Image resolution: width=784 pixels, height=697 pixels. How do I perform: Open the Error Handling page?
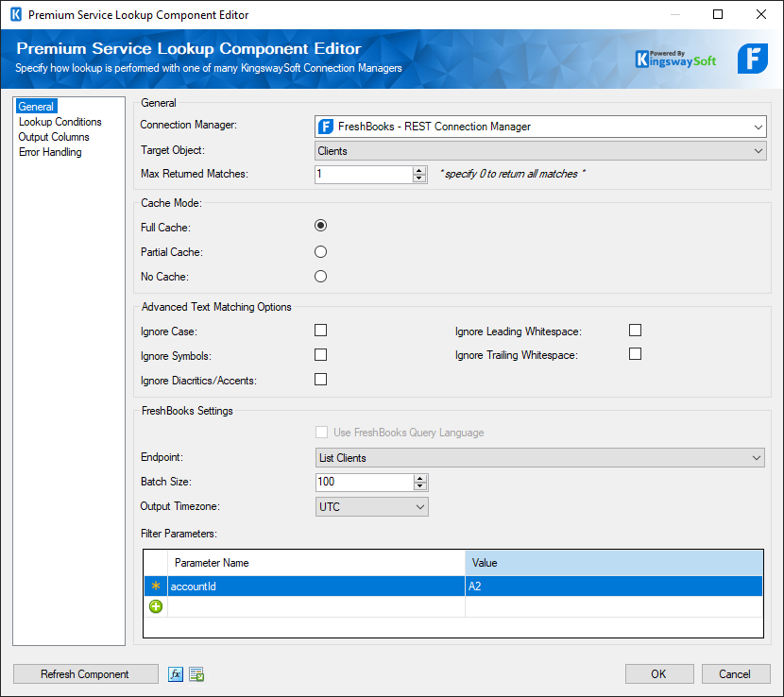click(50, 151)
